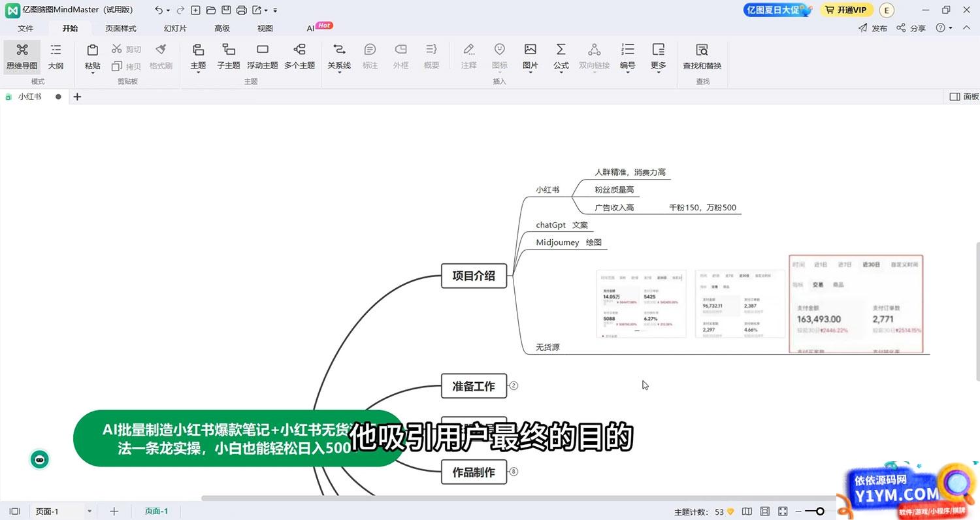
Task: Click the Relationship line (关系线) icon
Action: (x=339, y=50)
